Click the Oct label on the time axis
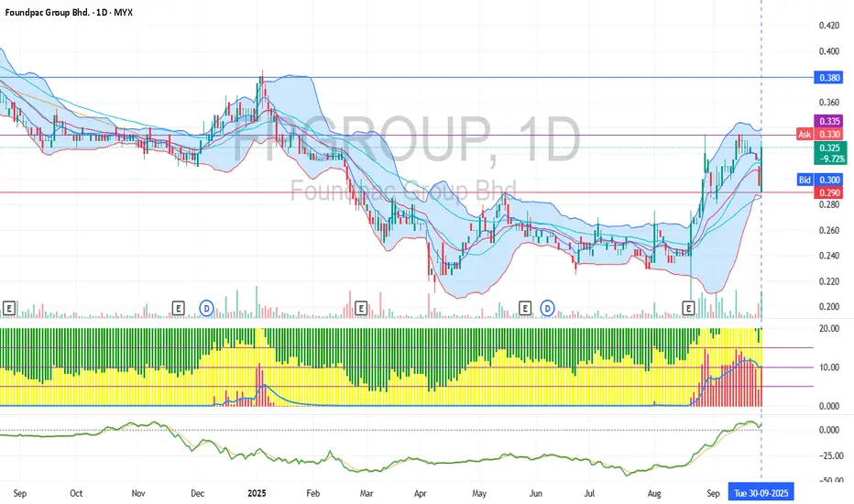 [x=76, y=493]
